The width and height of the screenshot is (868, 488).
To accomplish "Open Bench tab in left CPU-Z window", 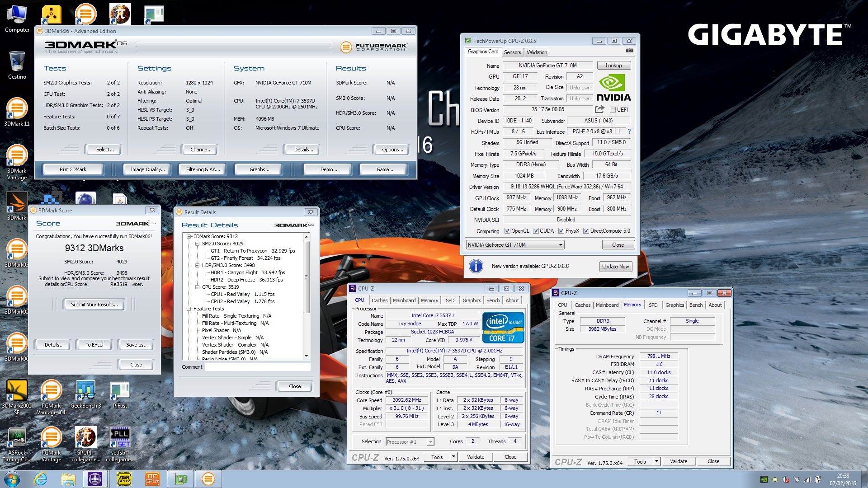I will [x=493, y=300].
